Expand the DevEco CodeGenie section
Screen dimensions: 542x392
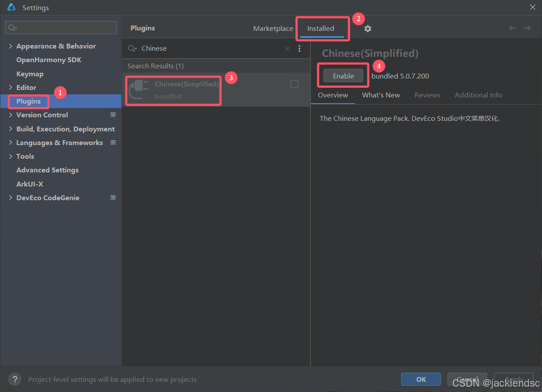(x=11, y=198)
